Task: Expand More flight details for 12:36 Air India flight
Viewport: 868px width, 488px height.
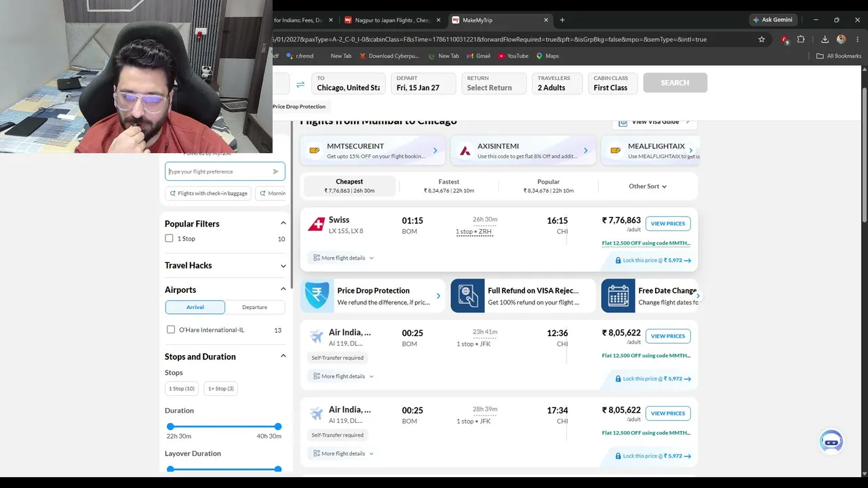Action: coord(343,376)
